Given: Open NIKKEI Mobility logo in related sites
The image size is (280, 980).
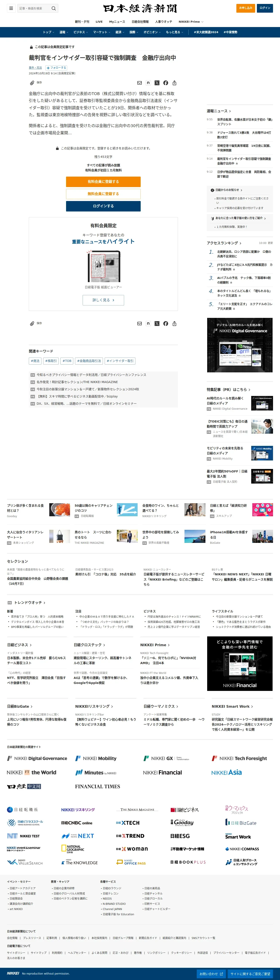Looking at the screenshot, I should [x=96, y=758].
